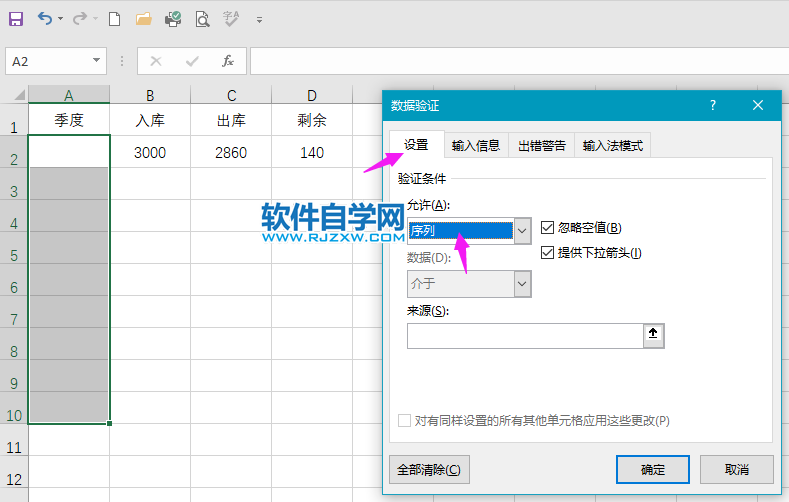This screenshot has width=789, height=502.
Task: Switch to the 出错警告 tab
Action: coord(542,145)
